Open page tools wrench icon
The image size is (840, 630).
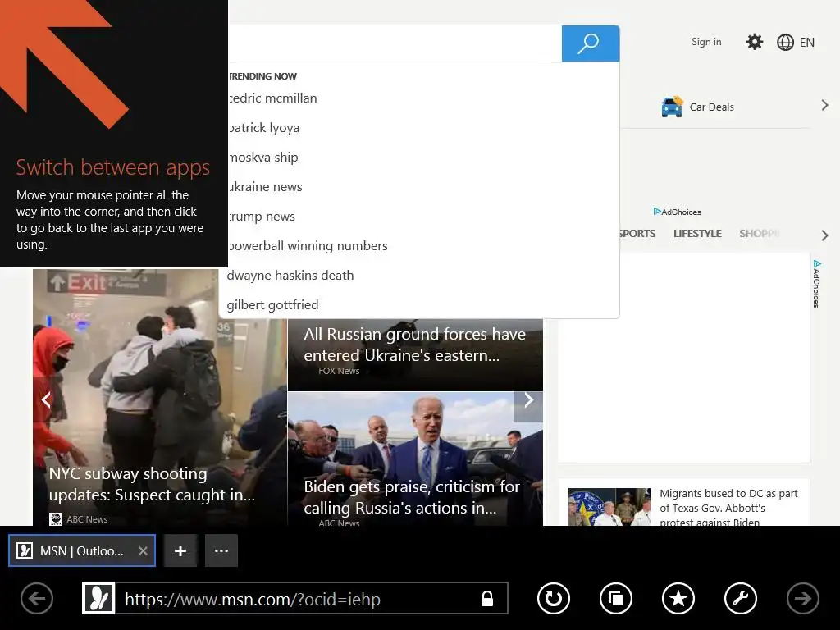pos(741,598)
